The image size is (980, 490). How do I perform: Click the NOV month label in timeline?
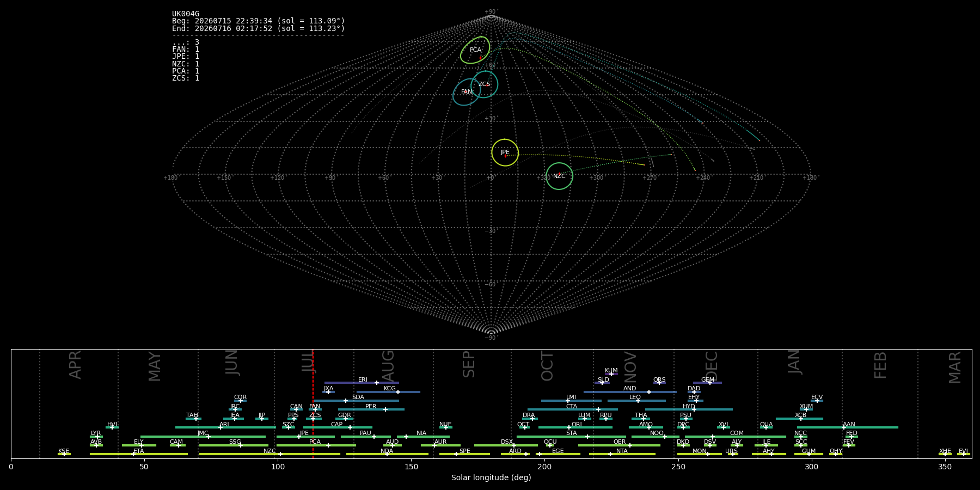pos(630,367)
